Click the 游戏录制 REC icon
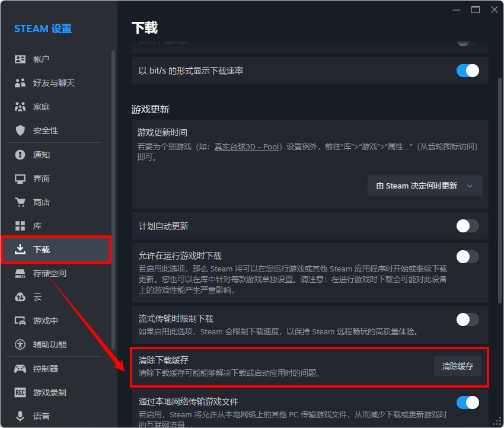This screenshot has width=504, height=428. click(x=20, y=392)
